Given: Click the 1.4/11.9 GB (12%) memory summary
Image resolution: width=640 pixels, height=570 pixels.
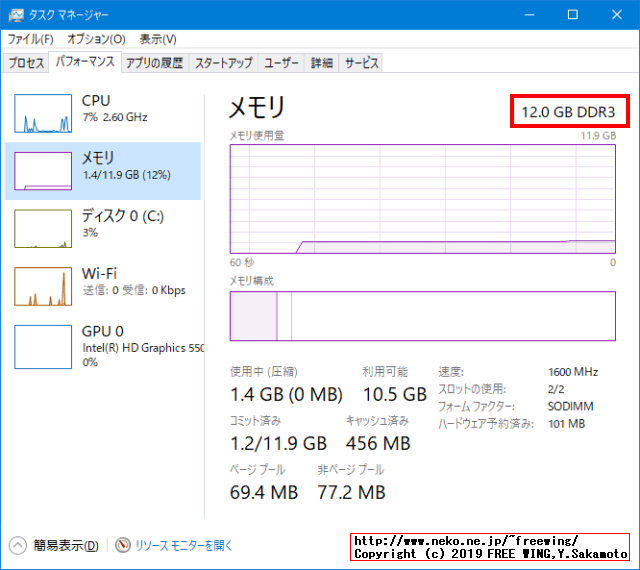Looking at the screenshot, I should (127, 175).
